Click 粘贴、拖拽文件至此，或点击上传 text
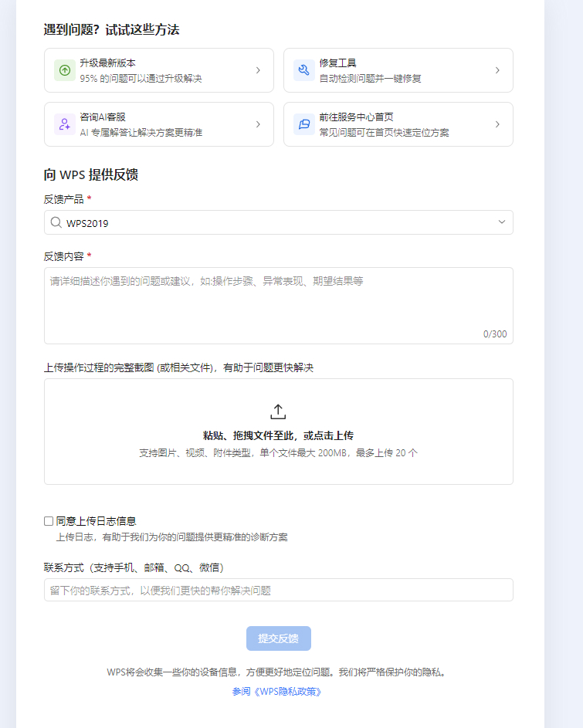 pos(278,435)
